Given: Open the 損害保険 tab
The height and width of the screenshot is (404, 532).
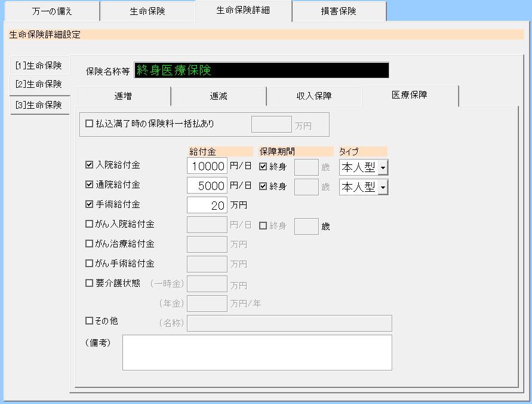Looking at the screenshot, I should pos(339,11).
